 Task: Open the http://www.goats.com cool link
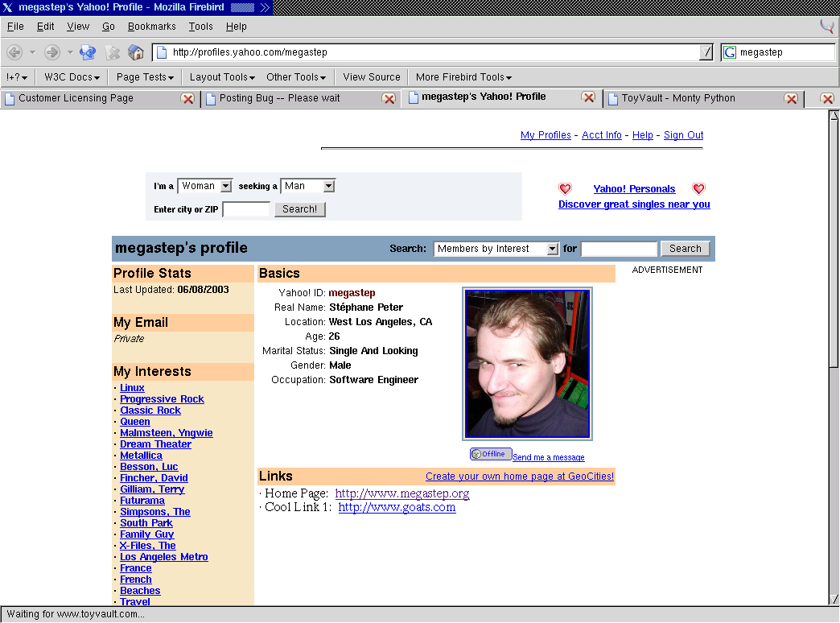tap(397, 507)
